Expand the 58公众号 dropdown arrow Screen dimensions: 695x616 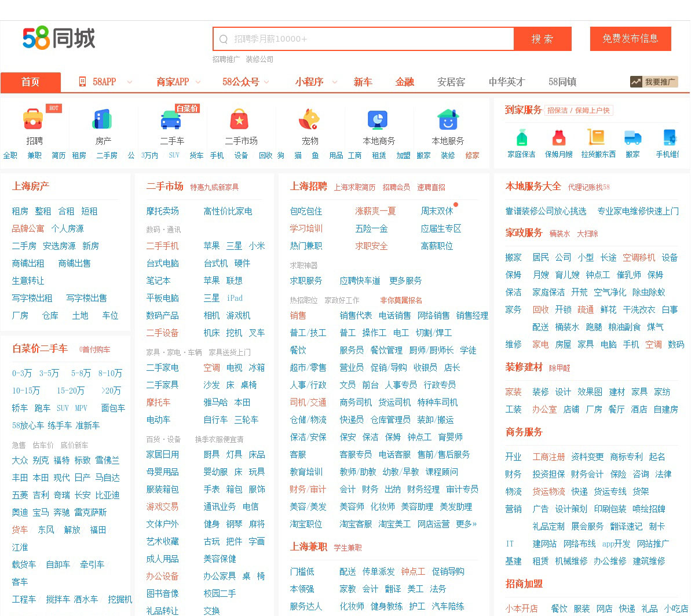tap(266, 82)
